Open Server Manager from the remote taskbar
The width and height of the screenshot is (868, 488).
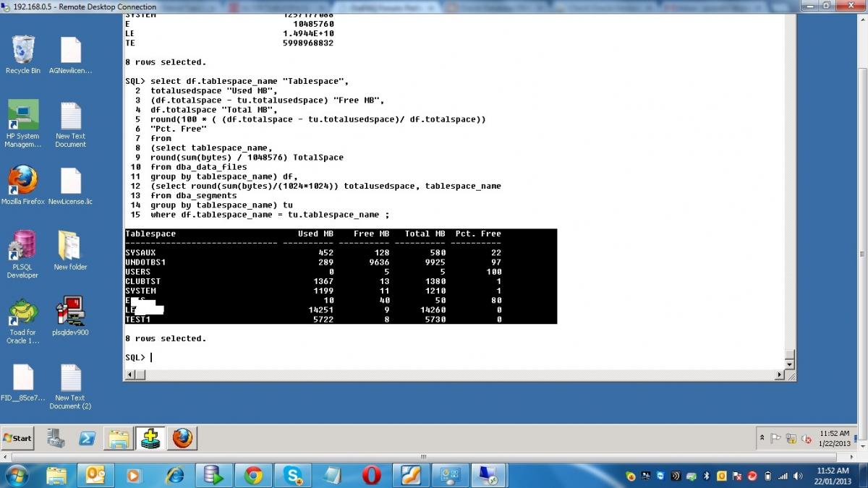[56, 438]
